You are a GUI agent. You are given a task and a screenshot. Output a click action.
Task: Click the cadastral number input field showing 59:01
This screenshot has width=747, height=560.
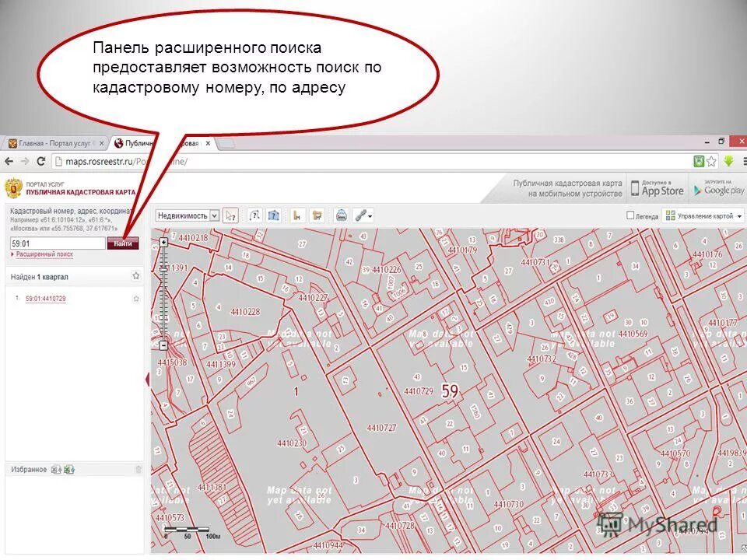point(54,243)
